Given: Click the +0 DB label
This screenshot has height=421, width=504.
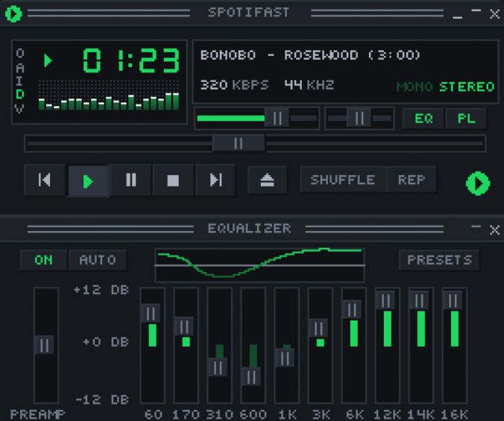Looking at the screenshot, I should pyautogui.click(x=106, y=342).
